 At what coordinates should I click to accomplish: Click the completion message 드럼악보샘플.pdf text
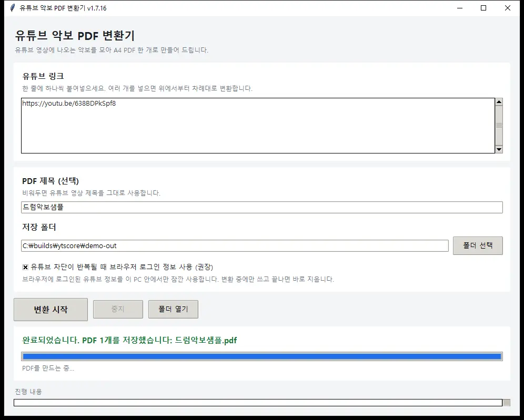[x=206, y=340]
